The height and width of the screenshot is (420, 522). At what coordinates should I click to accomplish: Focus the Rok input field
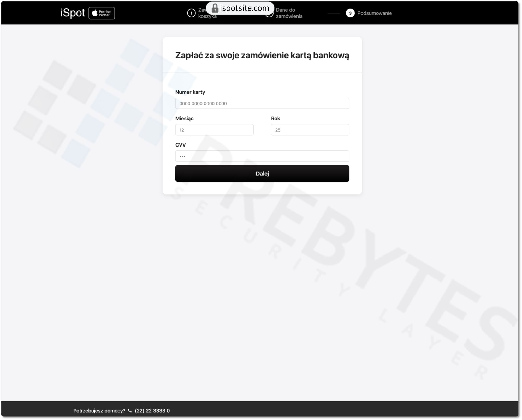pyautogui.click(x=310, y=130)
